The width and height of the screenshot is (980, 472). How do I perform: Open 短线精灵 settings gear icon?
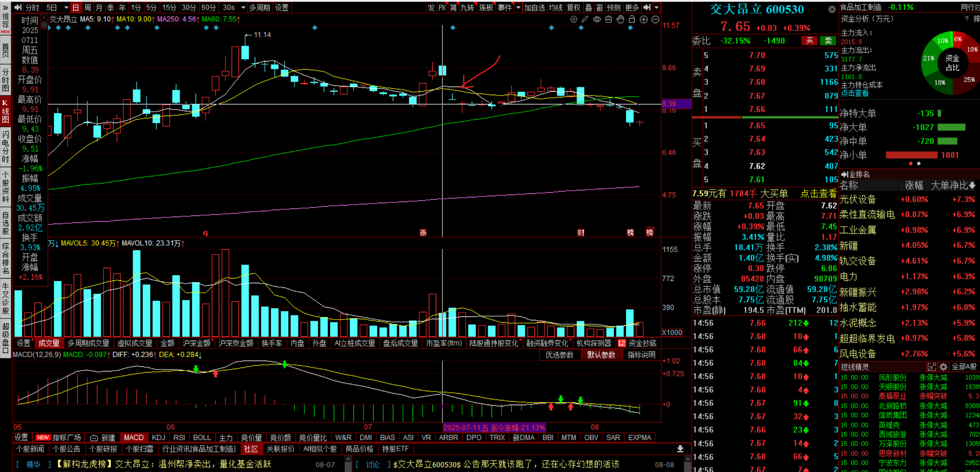[x=943, y=366]
